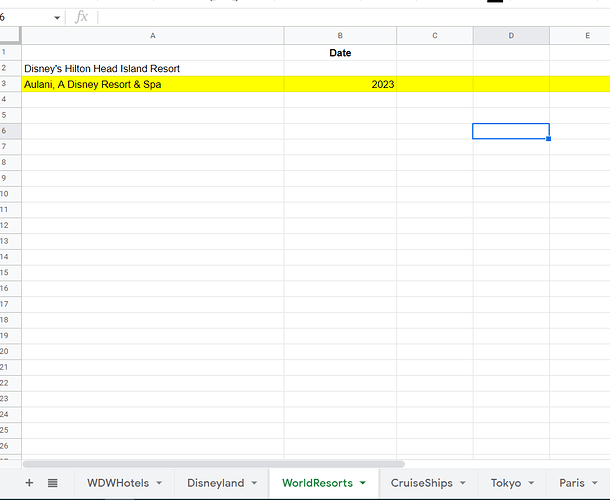This screenshot has height=500, width=610.
Task: Expand Tokyo tab dropdown arrow
Action: pos(531,483)
